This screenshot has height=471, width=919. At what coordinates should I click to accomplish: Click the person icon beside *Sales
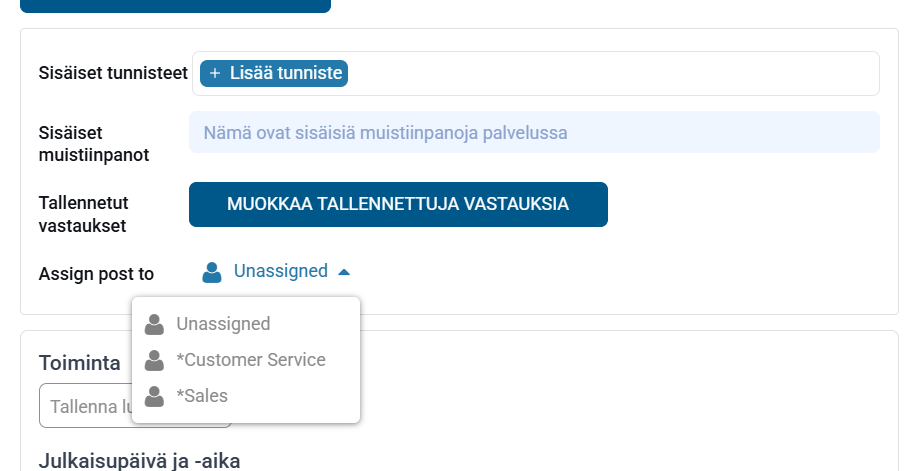[x=154, y=396]
